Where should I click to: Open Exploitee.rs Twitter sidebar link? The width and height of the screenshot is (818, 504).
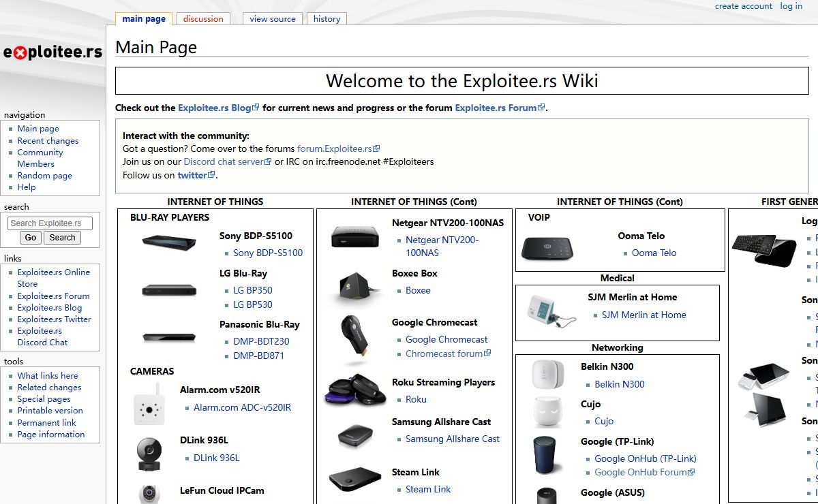[x=55, y=319]
